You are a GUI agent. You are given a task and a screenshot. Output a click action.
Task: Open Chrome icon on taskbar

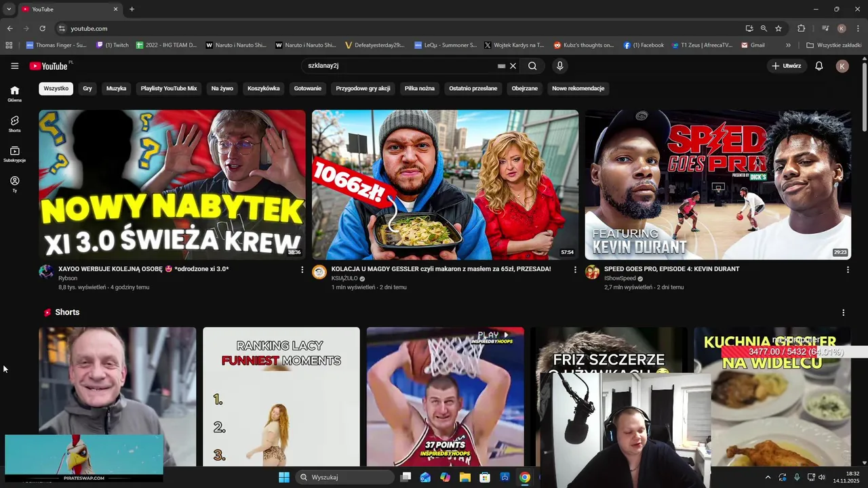click(x=524, y=477)
